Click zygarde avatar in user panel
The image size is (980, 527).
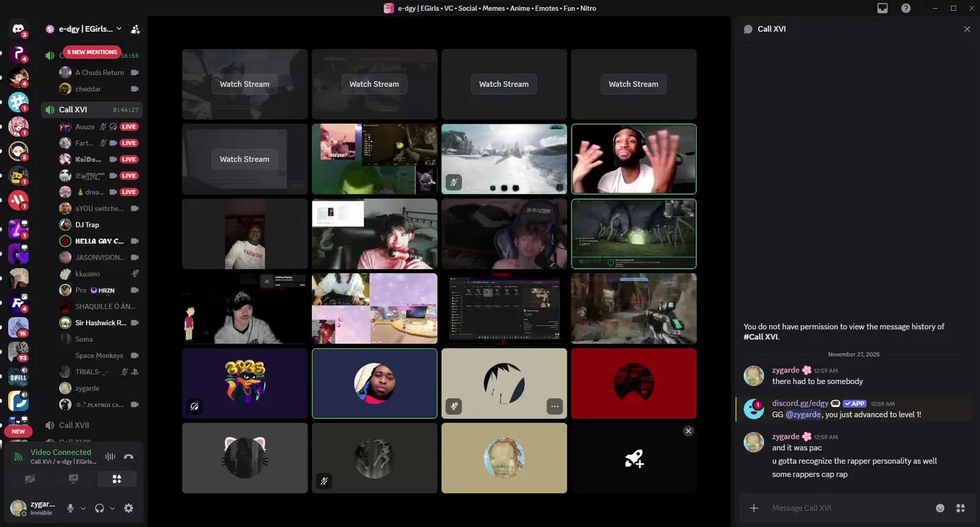(x=18, y=508)
